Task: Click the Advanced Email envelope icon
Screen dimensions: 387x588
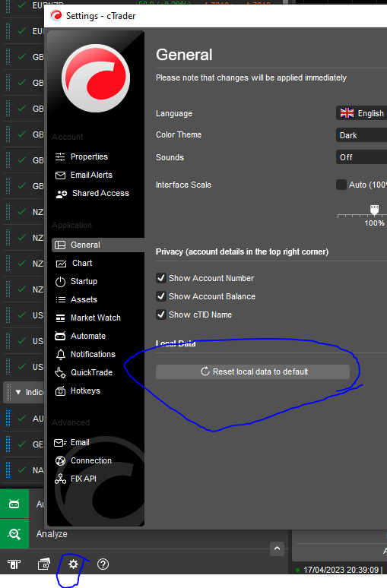Action: coord(60,443)
